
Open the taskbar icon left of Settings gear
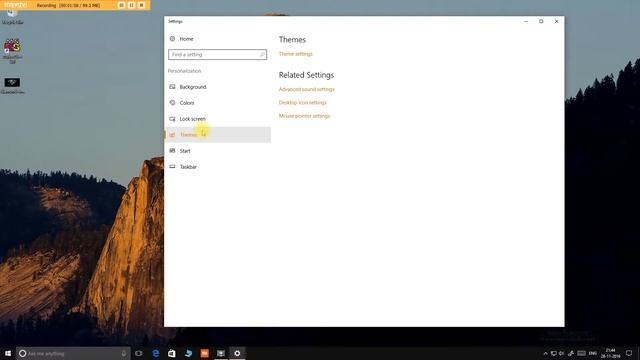(221, 353)
